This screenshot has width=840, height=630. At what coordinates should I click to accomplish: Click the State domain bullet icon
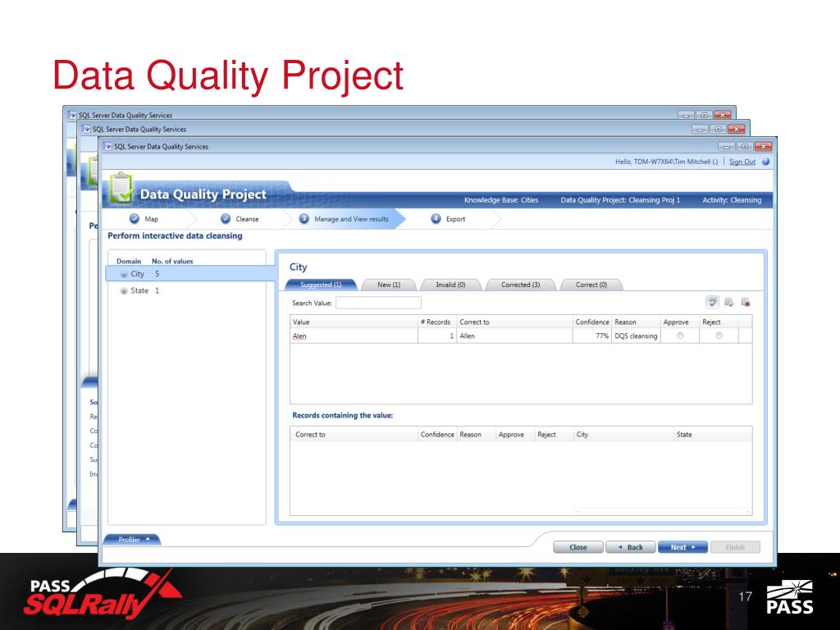tap(124, 291)
